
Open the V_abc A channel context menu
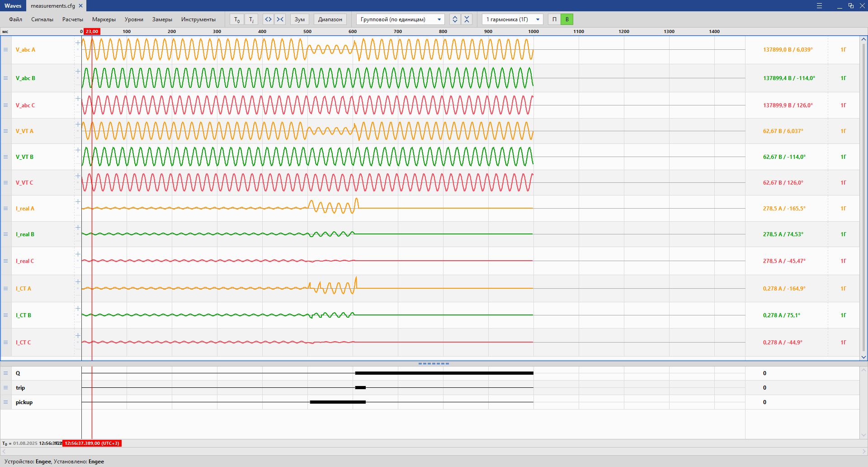[5, 50]
